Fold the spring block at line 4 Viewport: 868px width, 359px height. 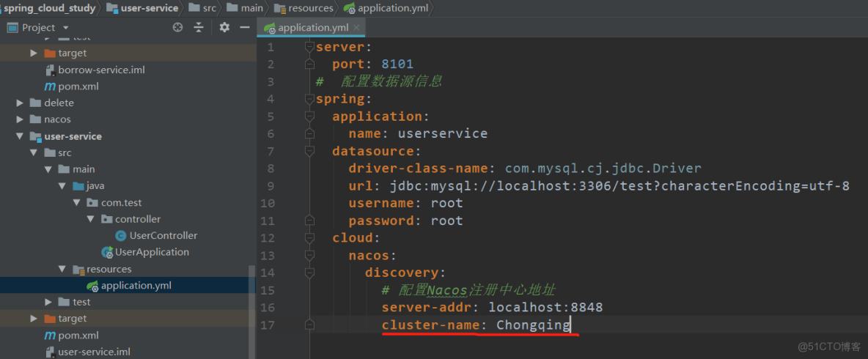(309, 99)
